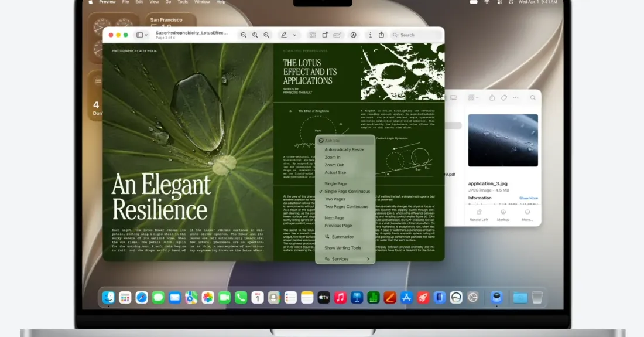Open Launchpad from the Dock
The width and height of the screenshot is (644, 337).
(x=125, y=297)
